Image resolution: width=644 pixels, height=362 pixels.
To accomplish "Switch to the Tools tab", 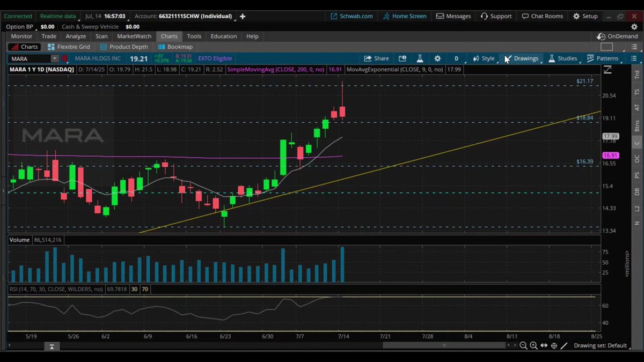I will 194,36.
